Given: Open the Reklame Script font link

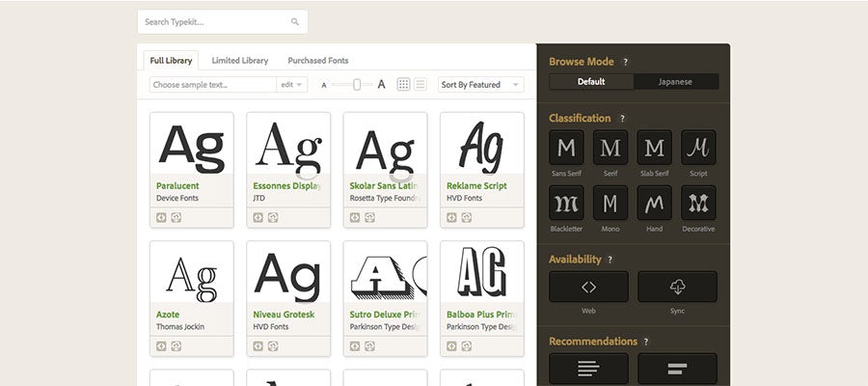Looking at the screenshot, I should 476,186.
